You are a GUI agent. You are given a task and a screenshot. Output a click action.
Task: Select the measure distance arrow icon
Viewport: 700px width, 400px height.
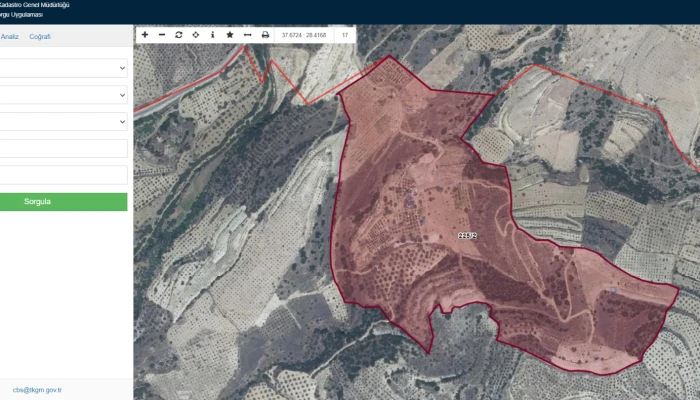click(247, 34)
